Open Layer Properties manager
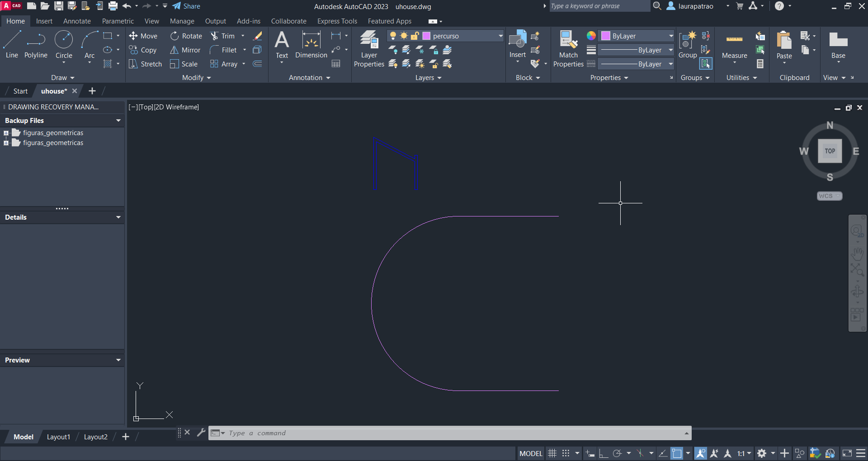This screenshot has width=868, height=461. 369,49
